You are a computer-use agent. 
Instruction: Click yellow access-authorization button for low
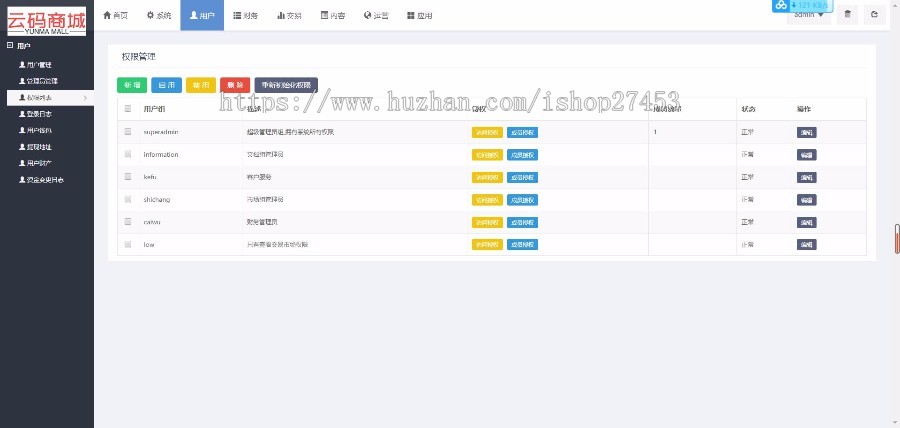(487, 244)
